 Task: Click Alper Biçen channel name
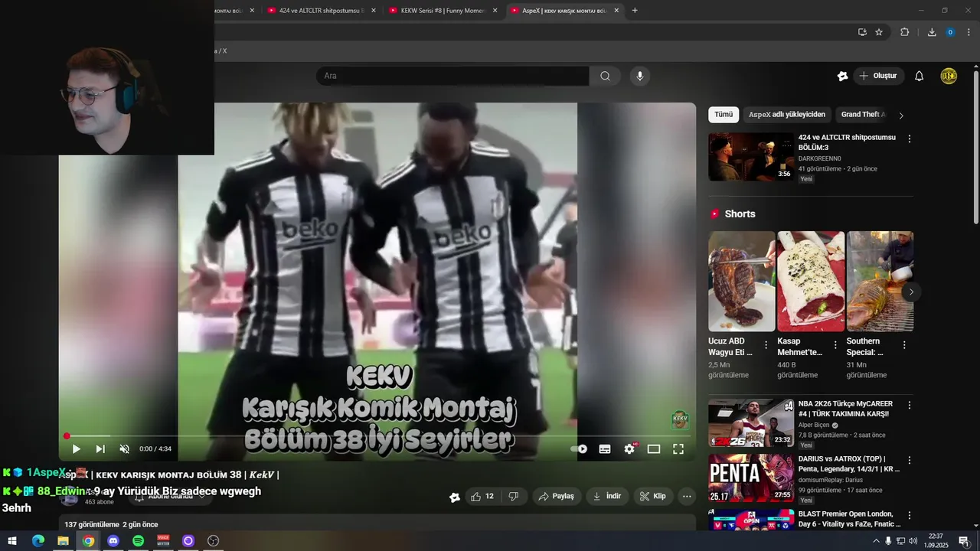814,425
